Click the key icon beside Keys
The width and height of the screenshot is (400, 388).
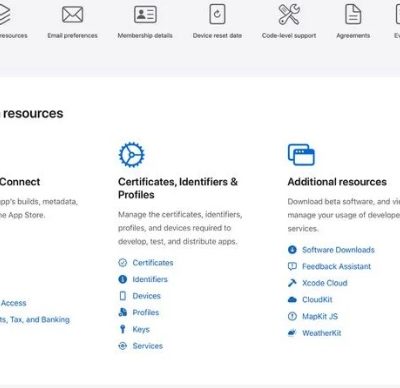123,329
